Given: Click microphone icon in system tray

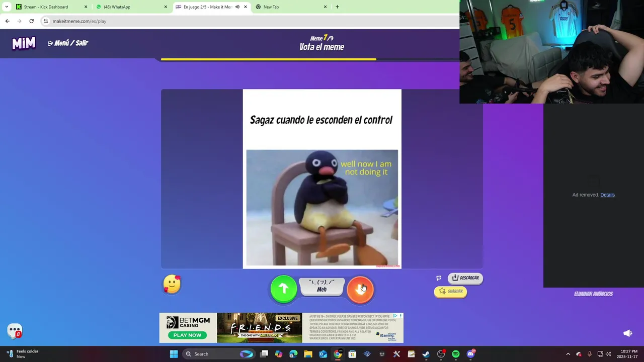Looking at the screenshot, I should tap(589, 354).
